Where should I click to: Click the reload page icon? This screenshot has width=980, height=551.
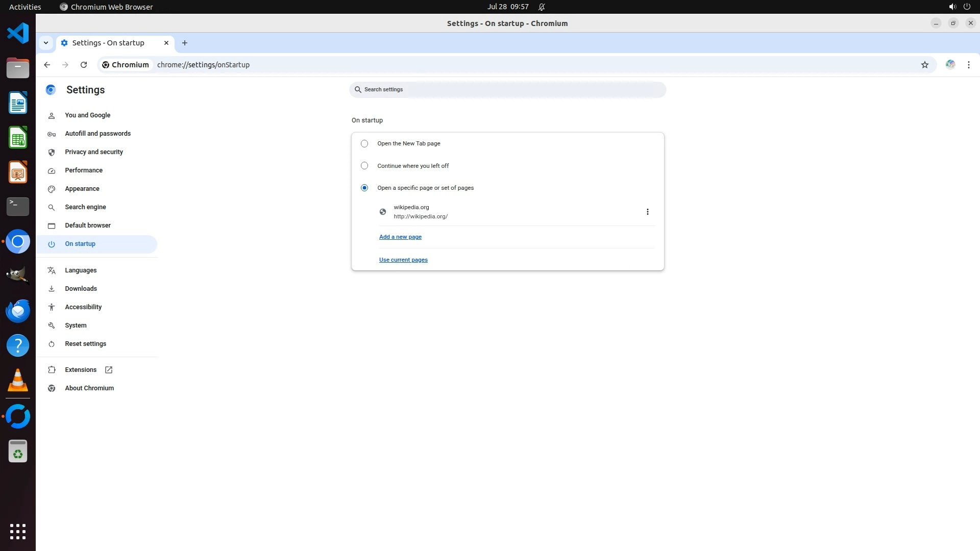click(84, 65)
